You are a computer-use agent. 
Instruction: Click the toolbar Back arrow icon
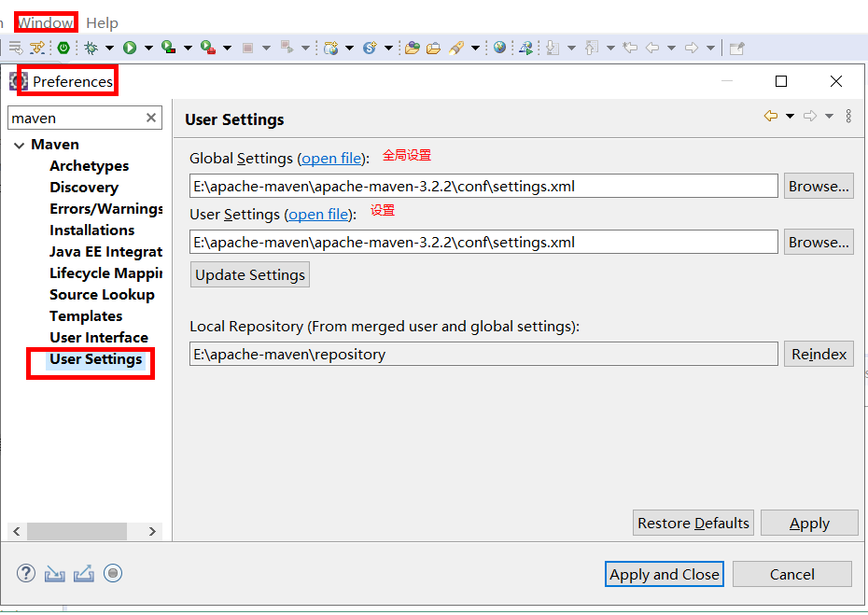[x=652, y=49]
